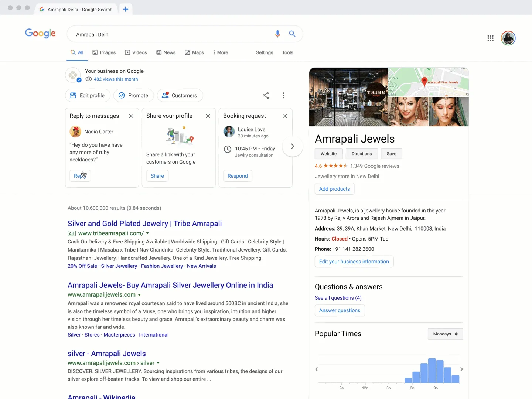Click the business profile logo avatar

73,75
